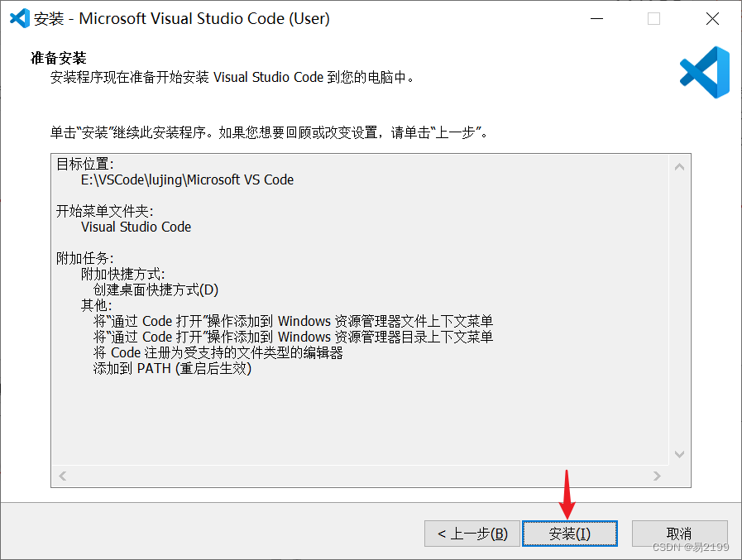Click the 附加任务 label
Image resolution: width=742 pixels, height=560 pixels.
85,258
